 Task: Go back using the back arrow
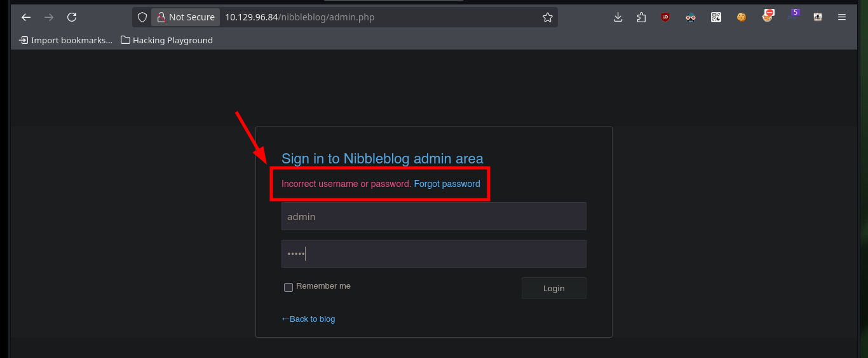tap(26, 17)
